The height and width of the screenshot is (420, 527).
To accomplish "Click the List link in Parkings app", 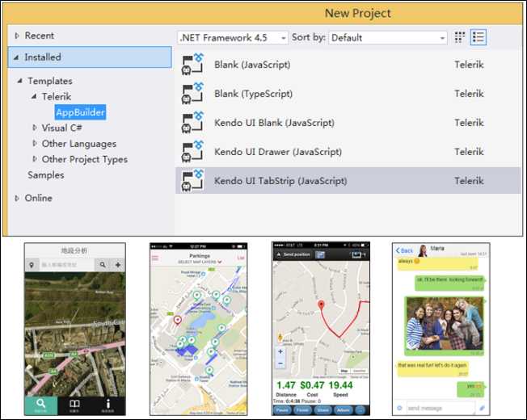I will click(241, 258).
